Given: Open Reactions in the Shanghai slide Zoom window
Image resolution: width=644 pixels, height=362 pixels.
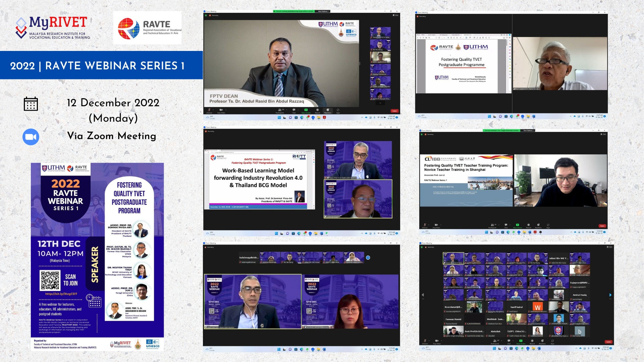Looking at the screenshot, I should pos(538,226).
